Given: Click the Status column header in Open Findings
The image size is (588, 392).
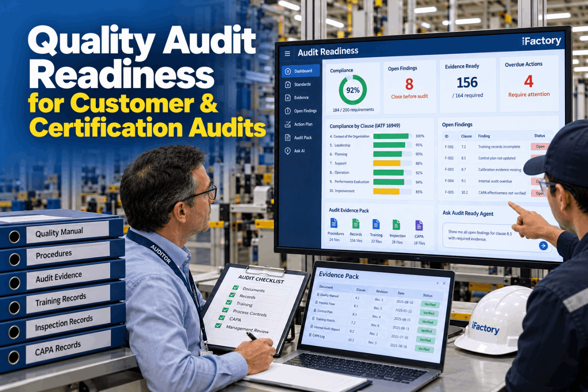Looking at the screenshot, I should click(x=539, y=136).
